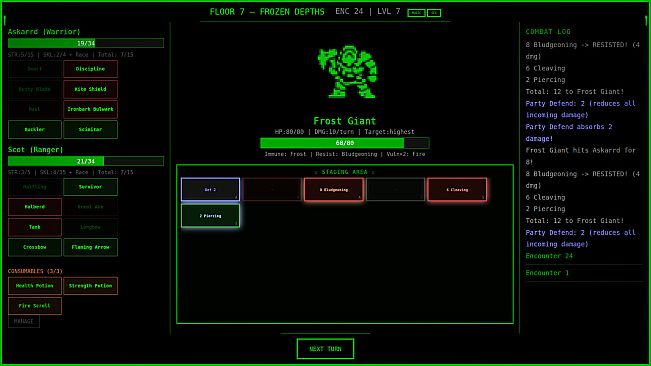
Task: Choose Askarrd's Buckler card
Action: point(35,129)
